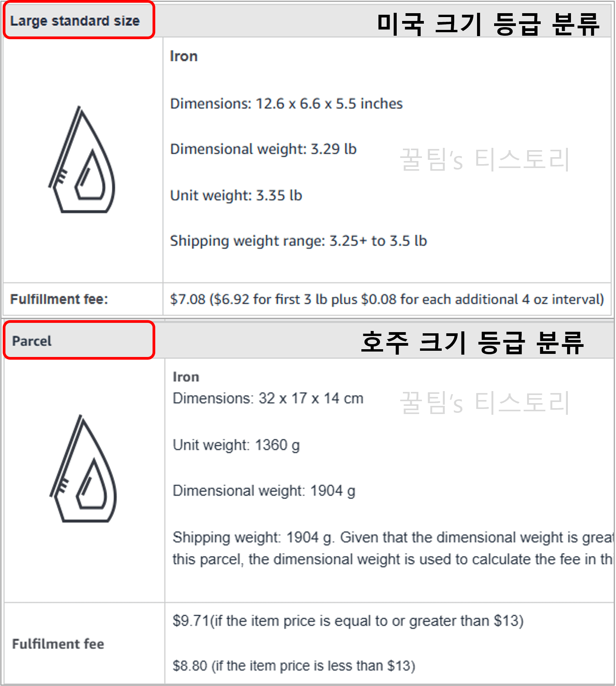Click the $9.71 fee line
The height and width of the screenshot is (686, 616).
click(x=348, y=621)
